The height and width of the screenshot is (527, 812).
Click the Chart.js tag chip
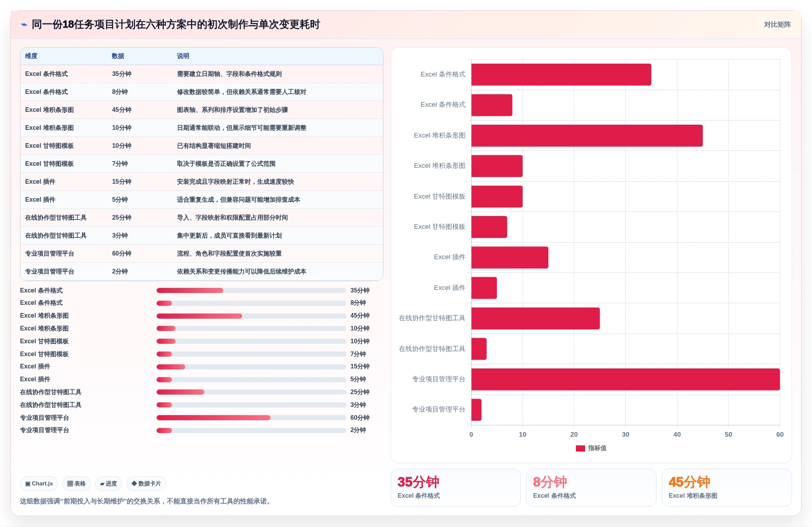[39, 483]
